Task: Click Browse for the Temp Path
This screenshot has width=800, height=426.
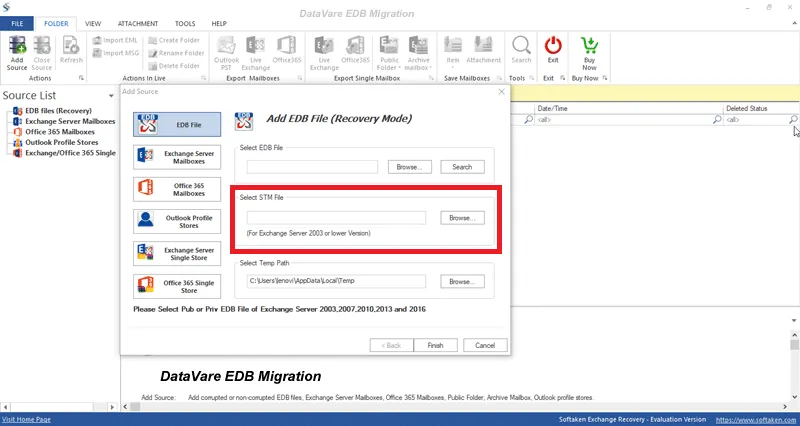Action: 462,281
